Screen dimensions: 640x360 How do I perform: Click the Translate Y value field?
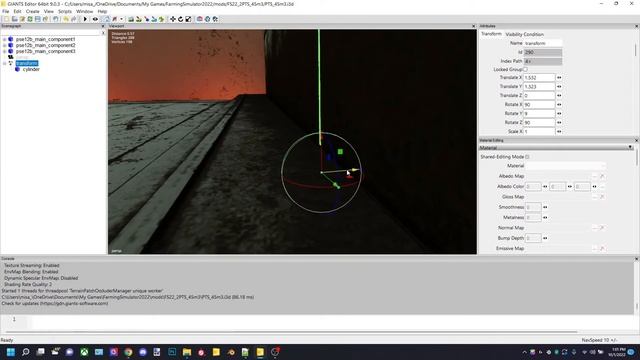pyautogui.click(x=539, y=87)
